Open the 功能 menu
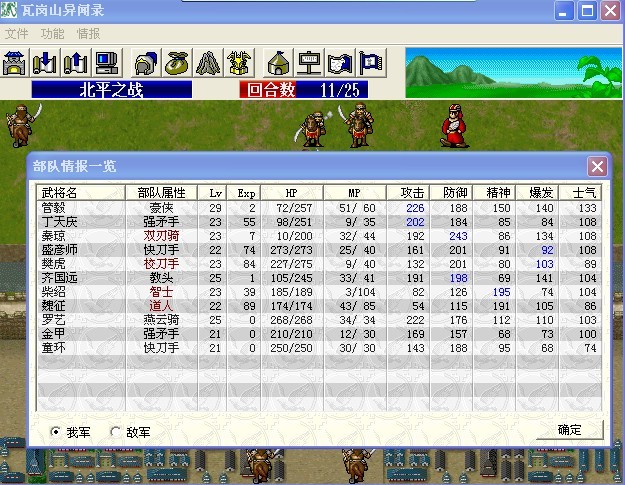This screenshot has height=485, width=625. (52, 33)
